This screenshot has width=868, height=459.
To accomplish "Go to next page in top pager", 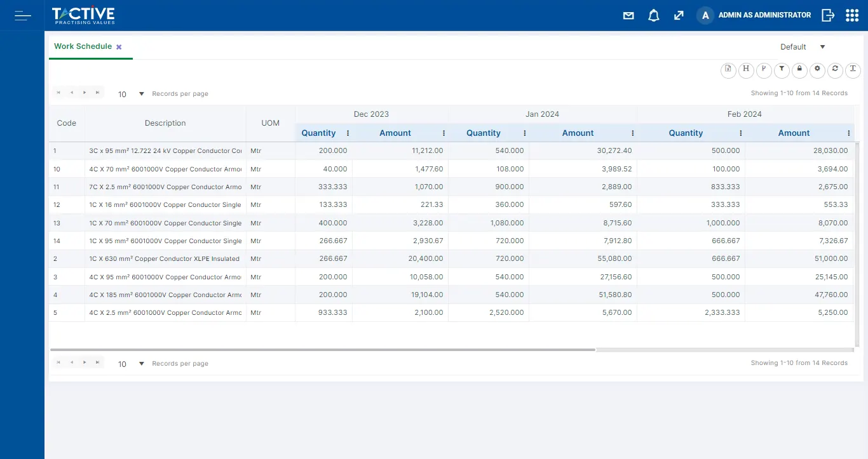I will [x=85, y=93].
